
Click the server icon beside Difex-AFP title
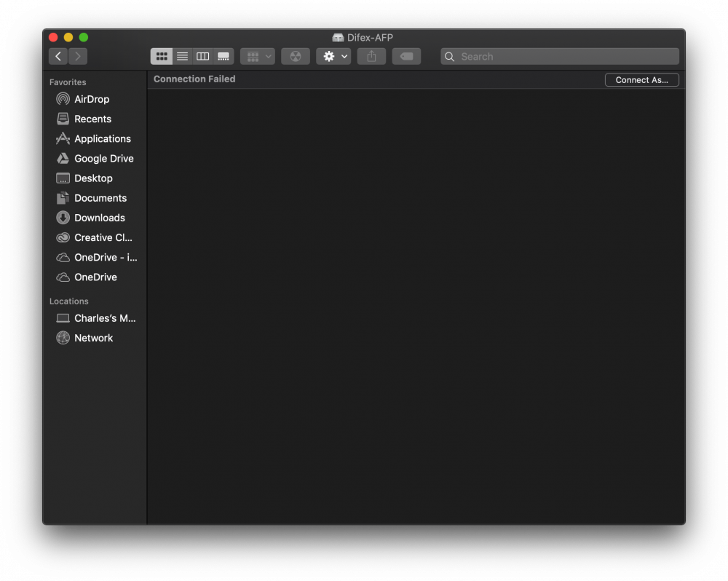[338, 37]
